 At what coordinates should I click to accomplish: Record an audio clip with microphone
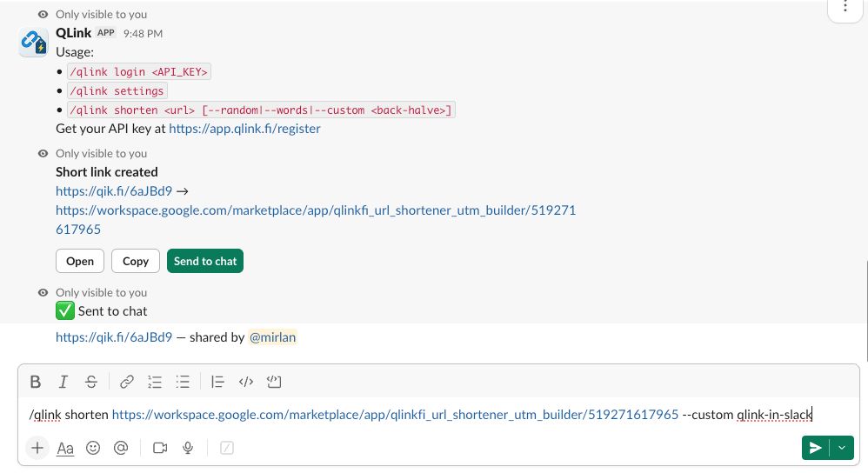(188, 448)
